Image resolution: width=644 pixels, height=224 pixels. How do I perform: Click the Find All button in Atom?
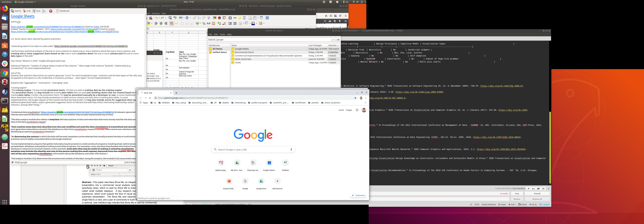(537, 194)
